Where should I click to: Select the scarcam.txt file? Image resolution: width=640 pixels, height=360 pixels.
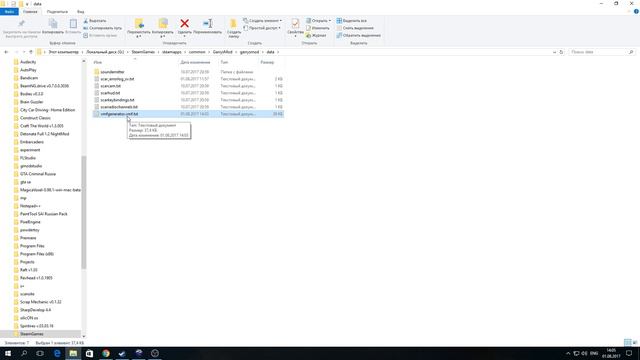point(188,86)
